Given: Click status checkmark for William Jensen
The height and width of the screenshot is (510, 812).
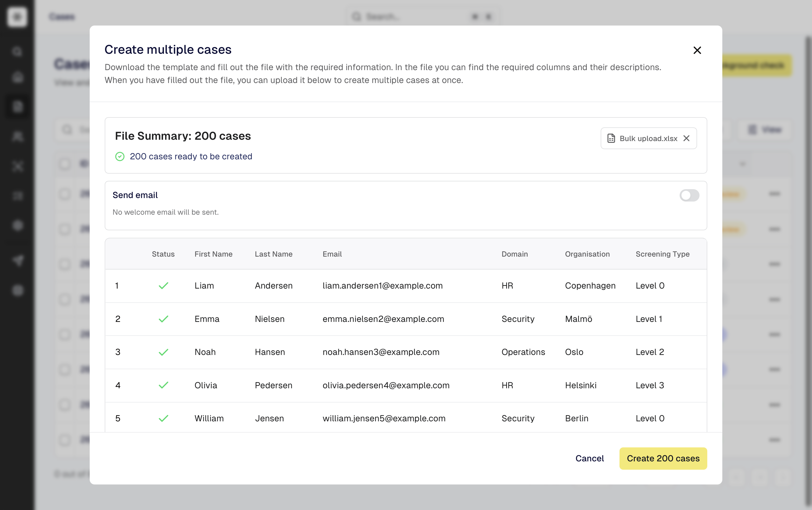Looking at the screenshot, I should click(x=164, y=418).
